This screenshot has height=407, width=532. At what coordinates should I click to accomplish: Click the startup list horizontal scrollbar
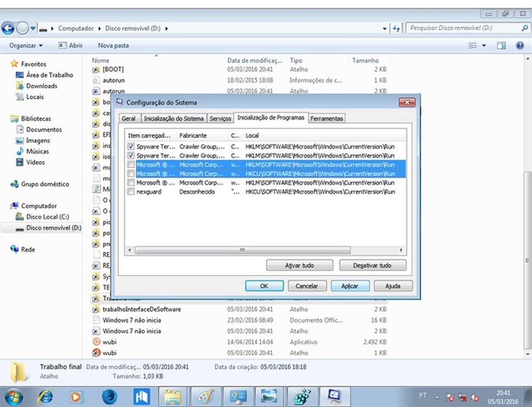[x=242, y=251]
